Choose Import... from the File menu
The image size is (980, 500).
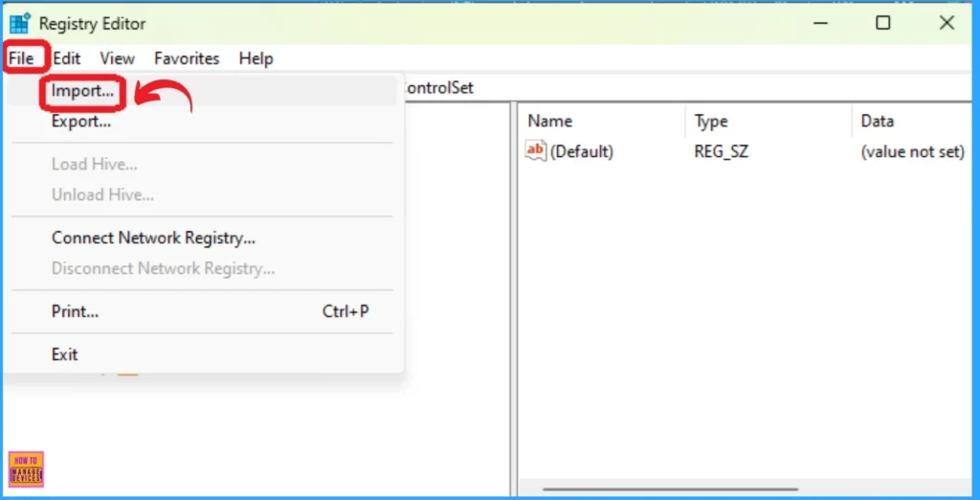[204, 91]
